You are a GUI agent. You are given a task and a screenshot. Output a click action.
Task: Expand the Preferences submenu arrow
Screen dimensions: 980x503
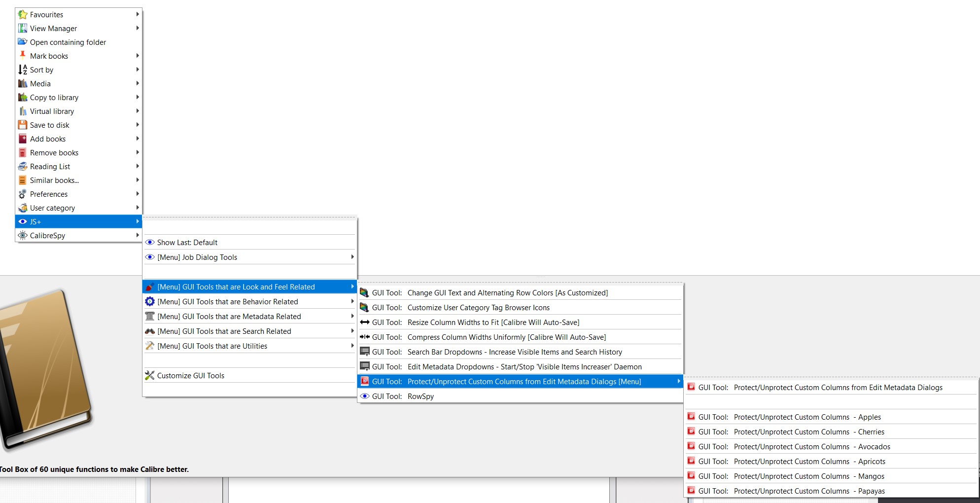(138, 194)
